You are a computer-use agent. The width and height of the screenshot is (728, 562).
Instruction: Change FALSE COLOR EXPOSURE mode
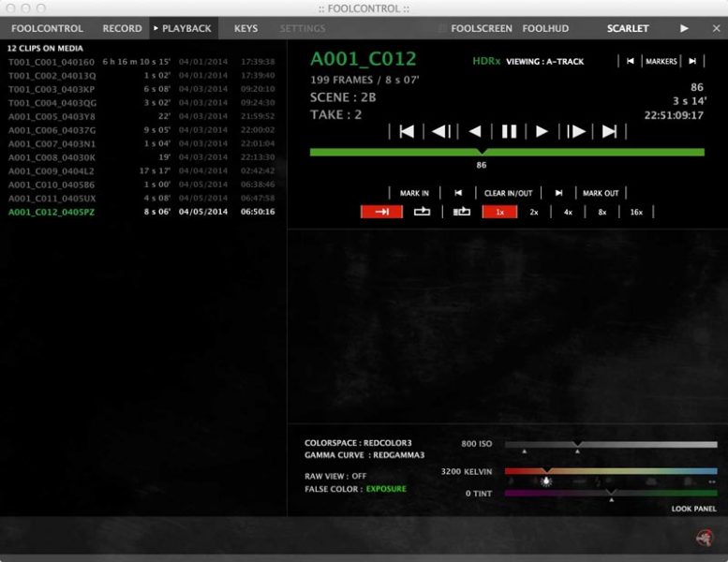coord(386,489)
